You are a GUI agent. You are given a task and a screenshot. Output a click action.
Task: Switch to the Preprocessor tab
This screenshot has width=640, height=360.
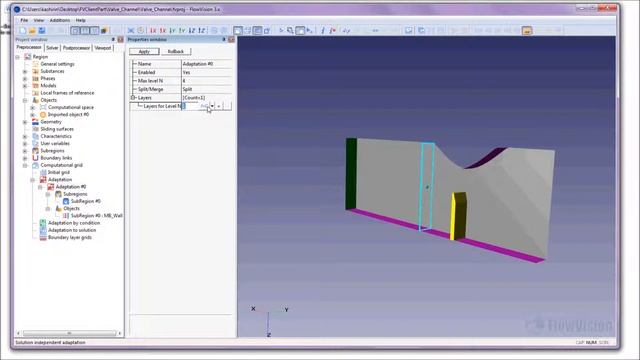pos(29,47)
